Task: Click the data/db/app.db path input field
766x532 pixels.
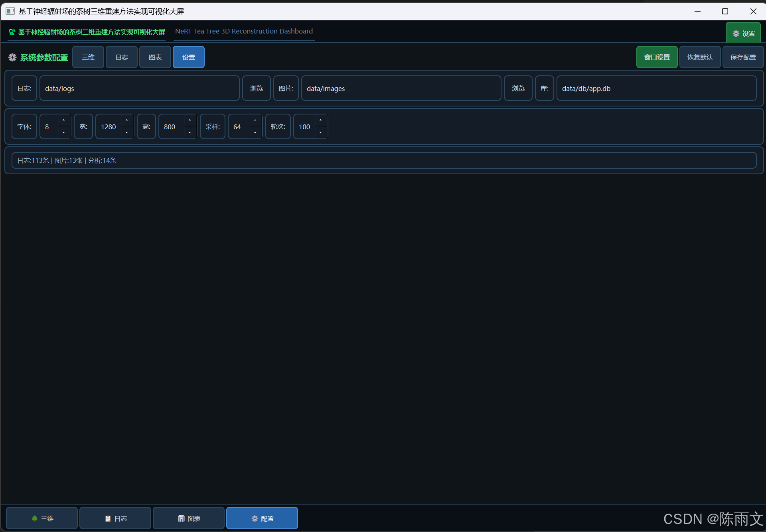Action: 657,88
